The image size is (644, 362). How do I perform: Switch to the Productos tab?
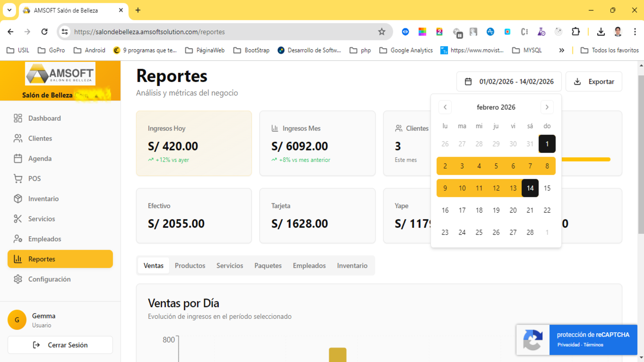(190, 265)
